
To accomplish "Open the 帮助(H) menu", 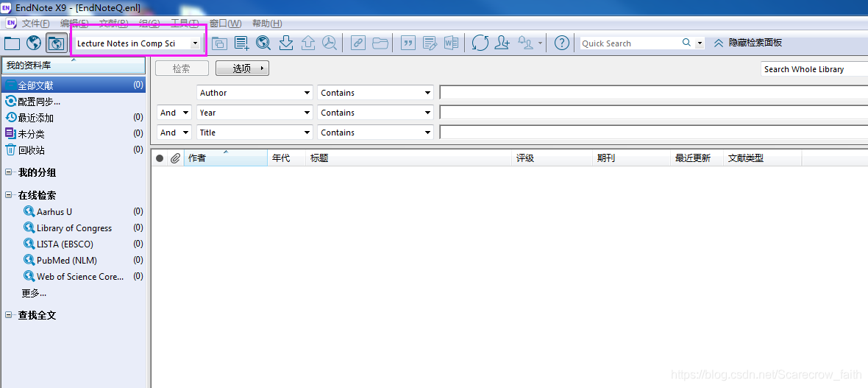I will click(x=267, y=24).
